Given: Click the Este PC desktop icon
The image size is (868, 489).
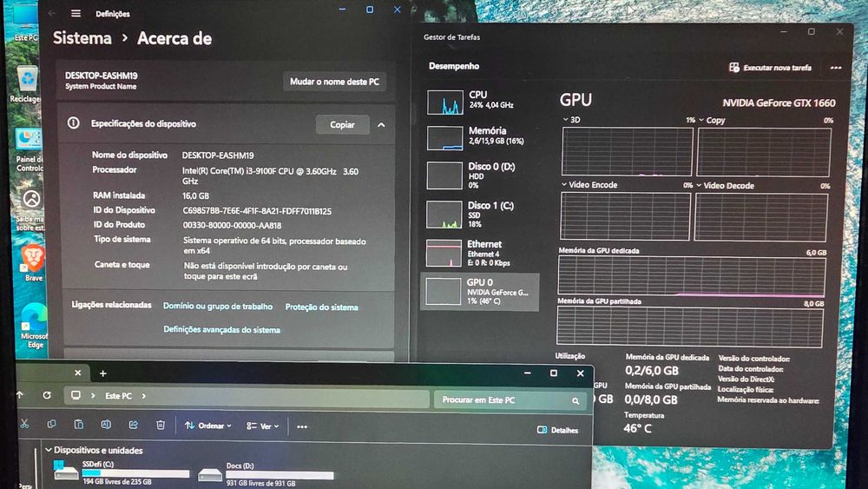Looking at the screenshot, I should [25, 25].
